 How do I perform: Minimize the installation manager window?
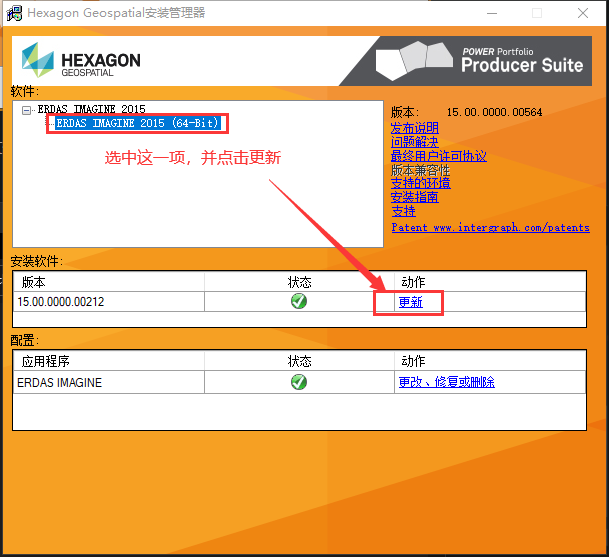pyautogui.click(x=492, y=13)
